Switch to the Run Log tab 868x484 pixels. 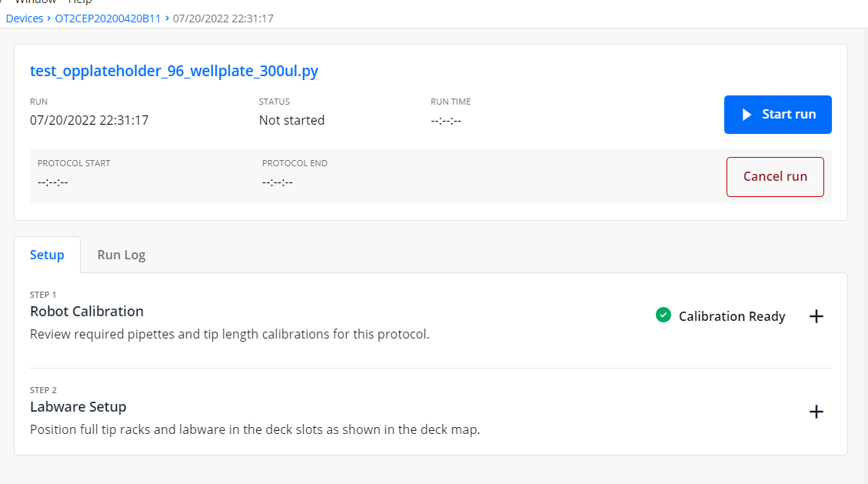point(121,254)
